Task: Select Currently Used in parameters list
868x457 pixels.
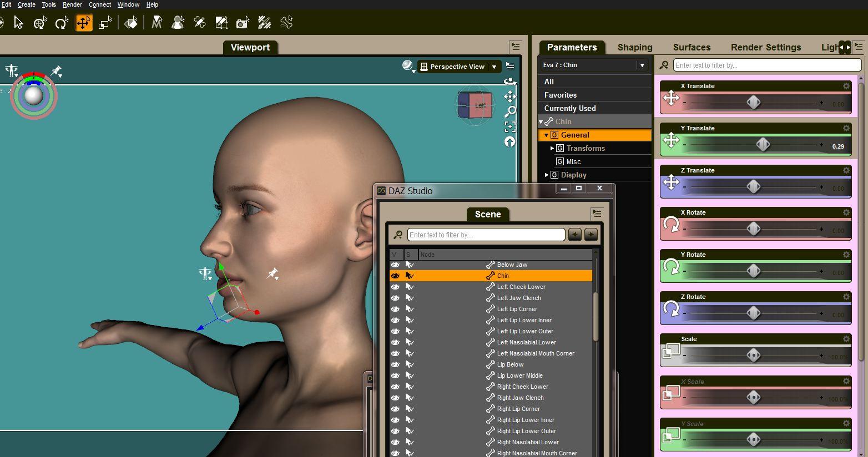Action: point(570,108)
